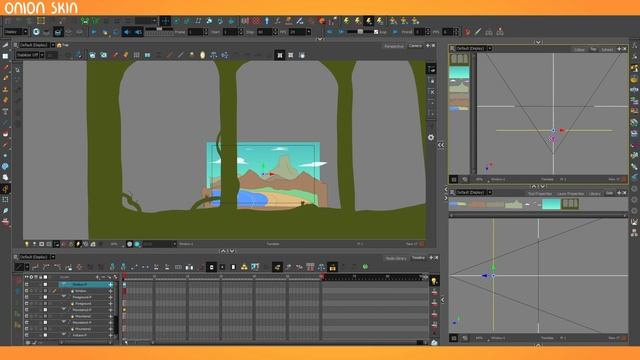
Task: Switch to the Perspective view tab
Action: coord(394,46)
